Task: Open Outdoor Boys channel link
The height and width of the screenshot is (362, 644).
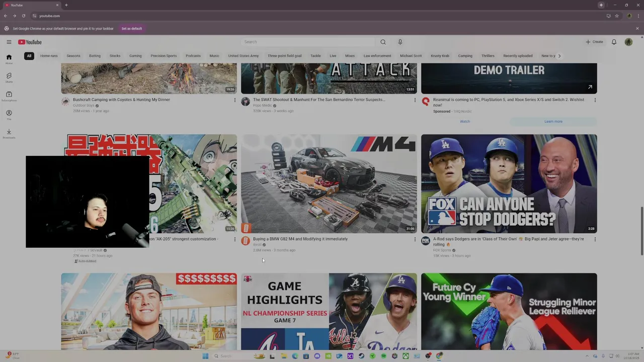Action: click(84, 106)
